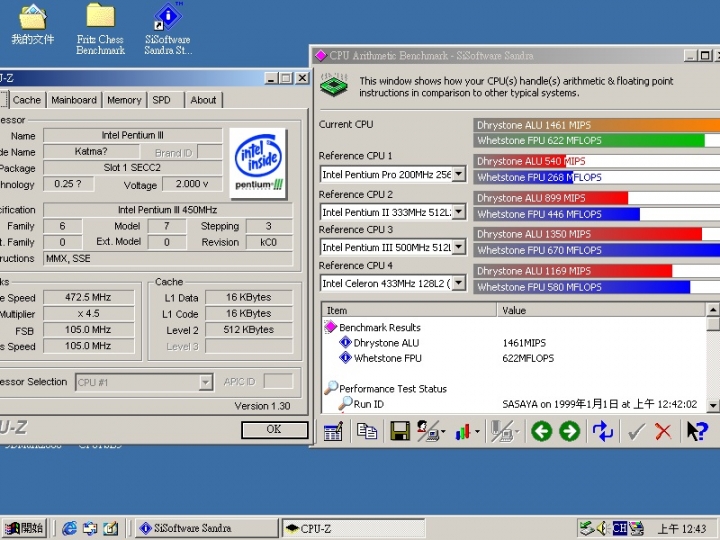
Task: Go forward with the green right arrow
Action: [570, 431]
